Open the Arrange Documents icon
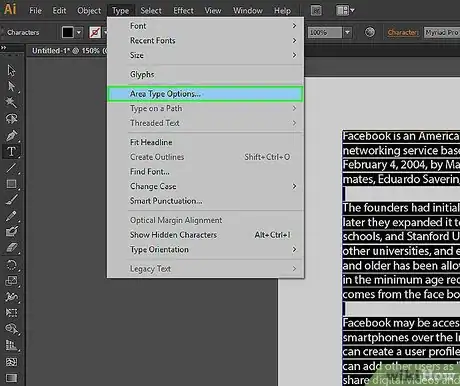The width and height of the screenshot is (460, 386). click(345, 11)
